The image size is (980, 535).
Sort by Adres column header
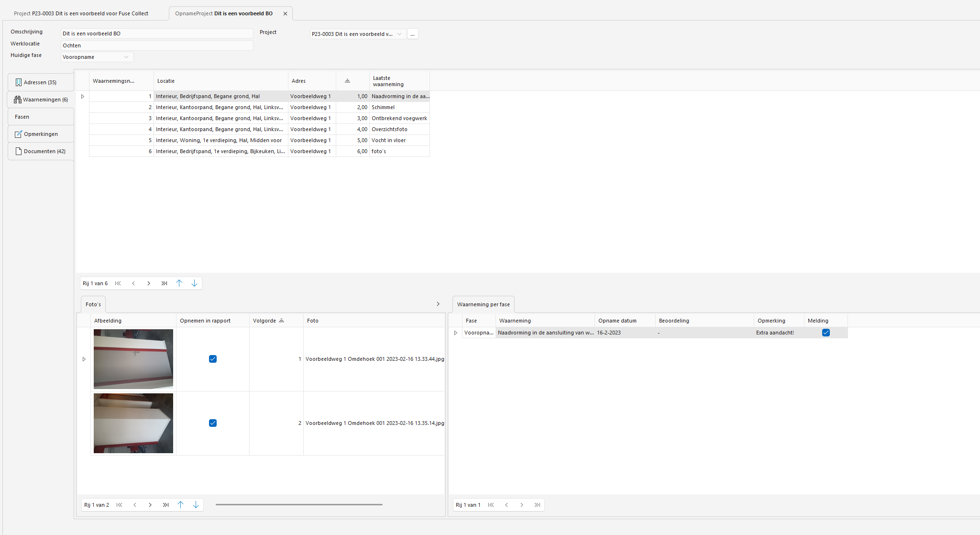312,81
